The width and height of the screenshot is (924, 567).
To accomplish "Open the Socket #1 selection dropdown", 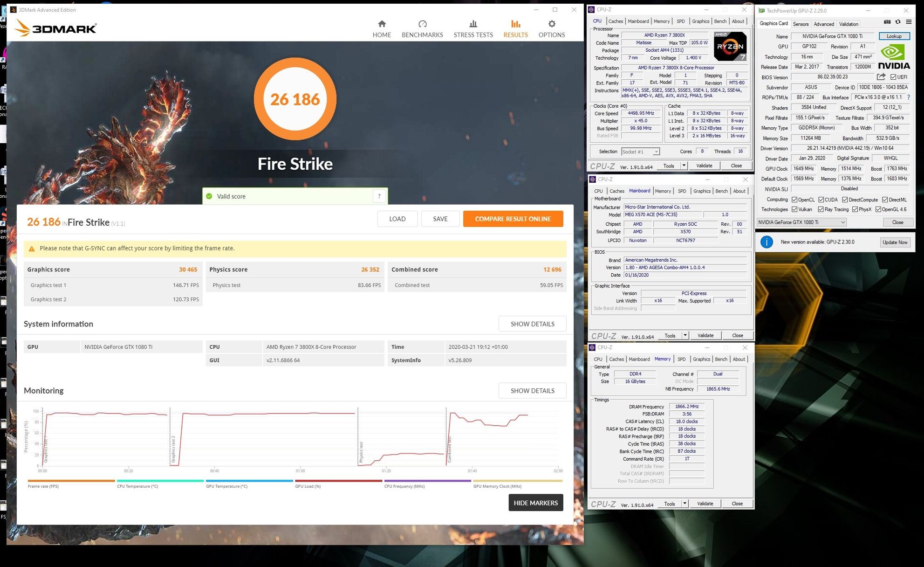I will click(640, 152).
